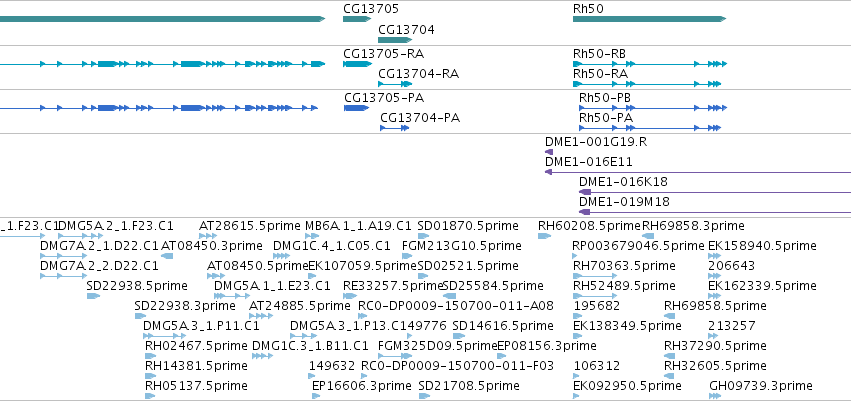Image resolution: width=851 pixels, height=401 pixels.
Task: Click the RP003679046.5prime label
Action: [x=639, y=246]
